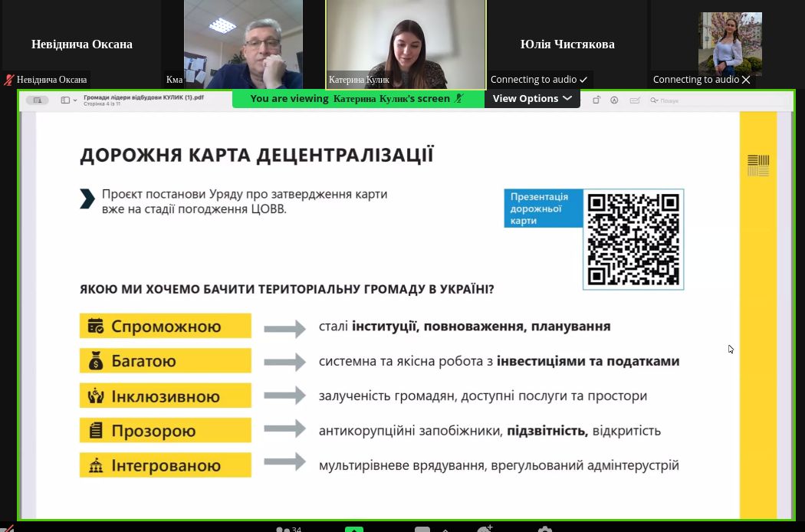The height and width of the screenshot is (532, 805).
Task: Expand the chevron next to the chat icon
Action: pos(444,529)
